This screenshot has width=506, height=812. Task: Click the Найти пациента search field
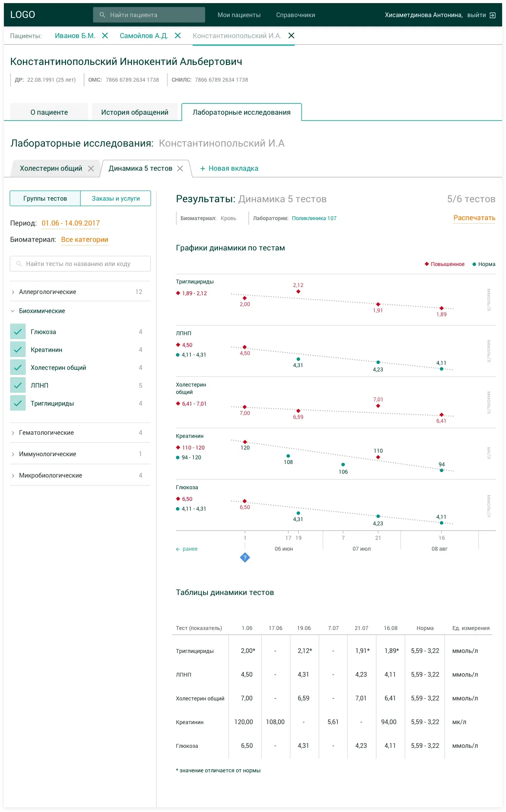[149, 15]
